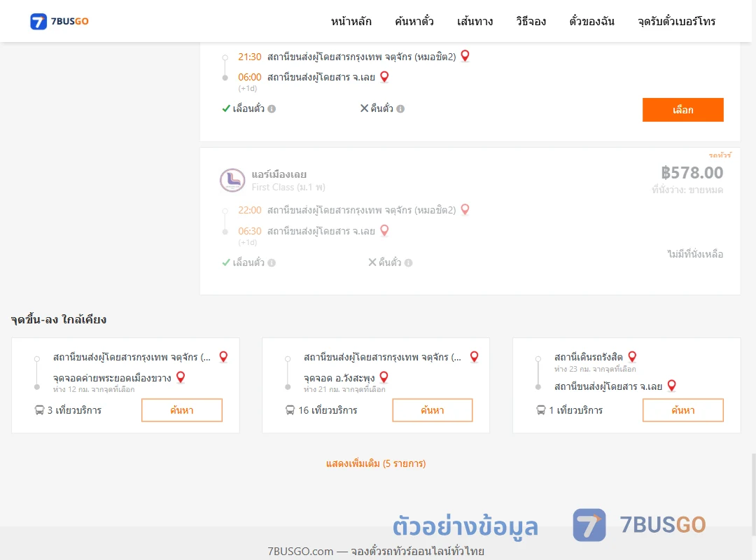
Task: Open เส้นทาง navigation item
Action: tap(475, 21)
